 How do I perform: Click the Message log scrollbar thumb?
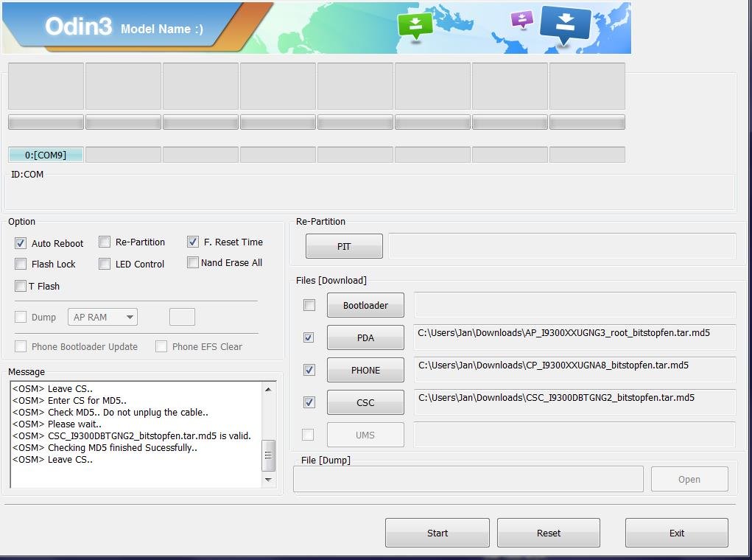tap(269, 455)
